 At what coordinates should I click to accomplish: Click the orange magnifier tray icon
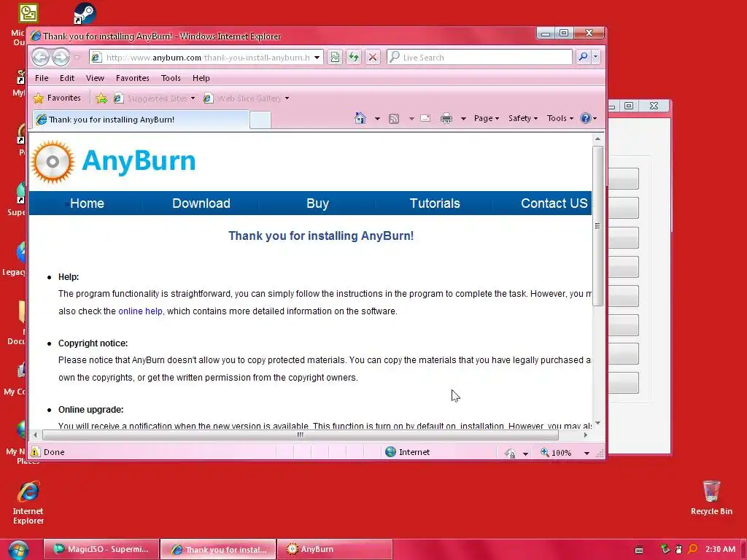(693, 549)
